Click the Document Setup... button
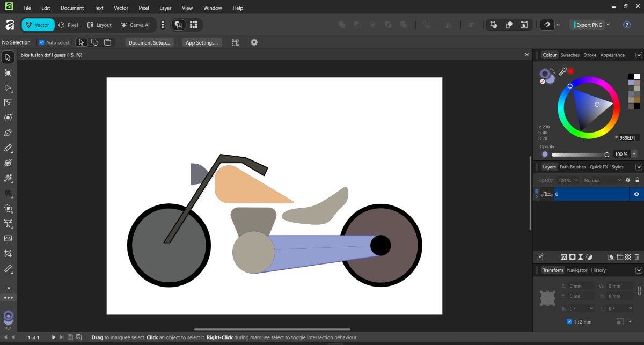Image resolution: width=644 pixels, height=345 pixels. pyautogui.click(x=149, y=42)
